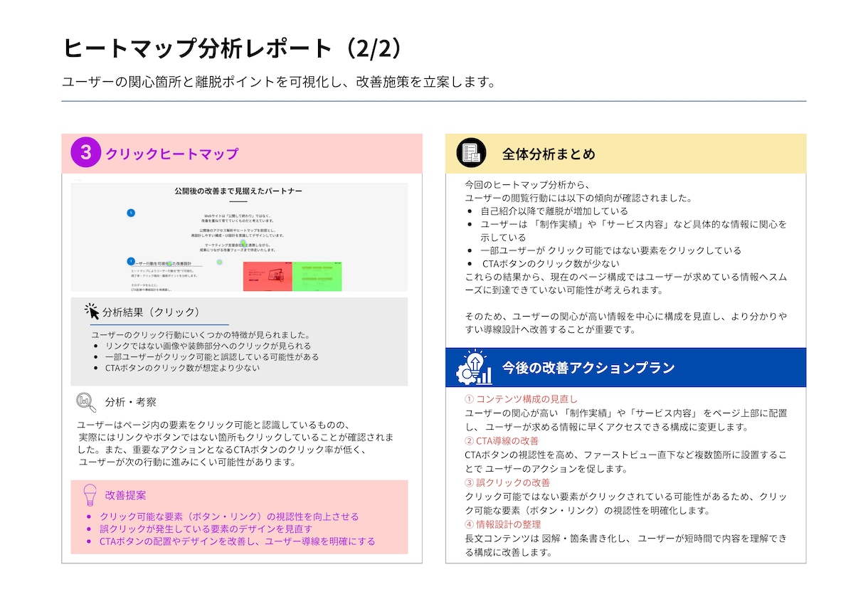Select the title ヒートマップ分析レポート(2/2)

tap(234, 48)
